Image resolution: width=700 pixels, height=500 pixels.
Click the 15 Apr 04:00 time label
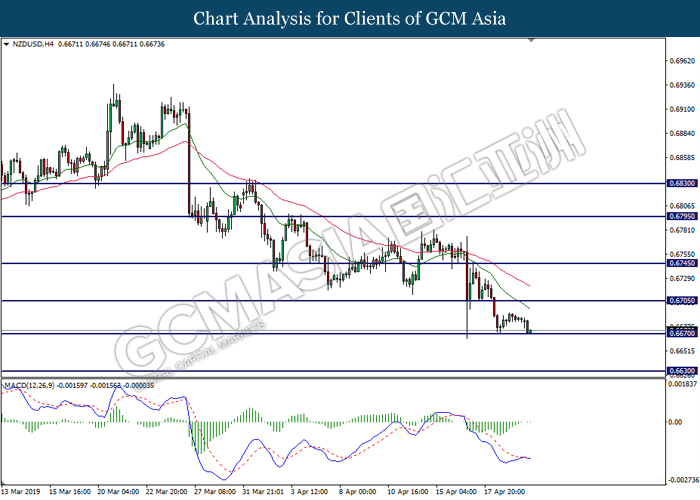coord(456,492)
